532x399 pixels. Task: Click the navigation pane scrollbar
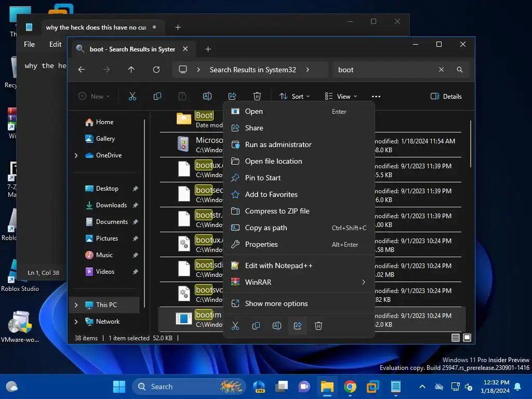coord(144,213)
